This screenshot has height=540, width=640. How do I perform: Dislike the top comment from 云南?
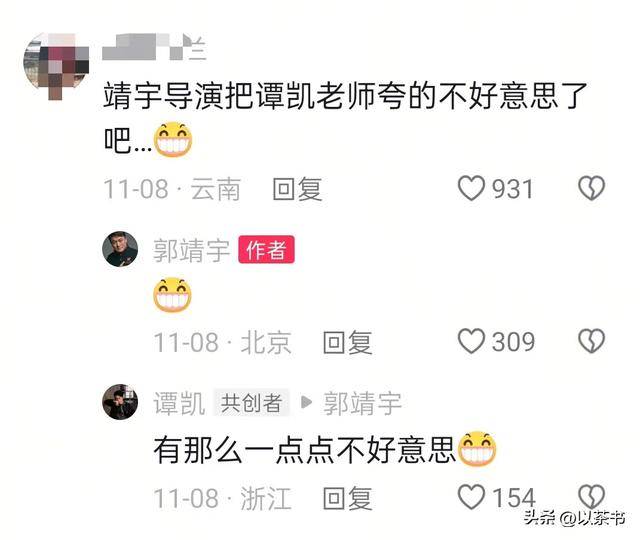(x=591, y=189)
